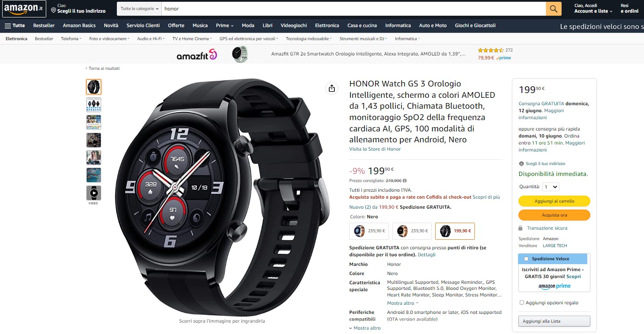Click into the search field containing honor

click(354, 9)
